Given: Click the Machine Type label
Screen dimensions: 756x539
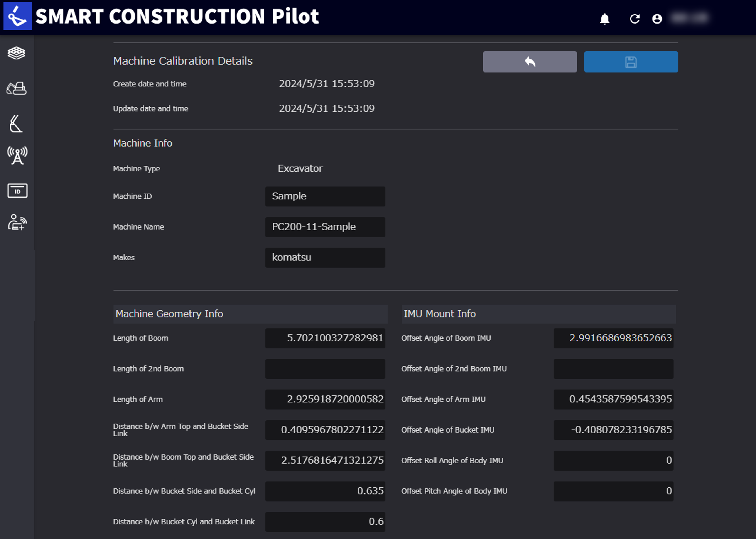Looking at the screenshot, I should click(x=136, y=169).
